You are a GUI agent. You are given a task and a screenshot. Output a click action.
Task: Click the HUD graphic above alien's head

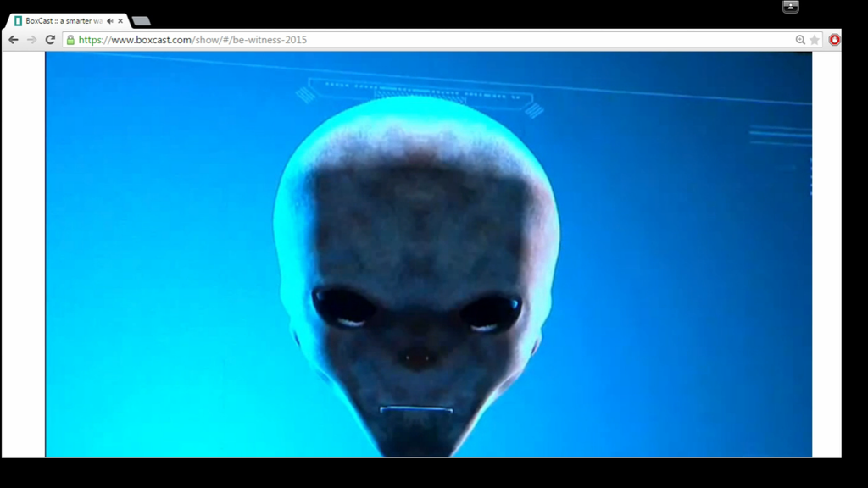(420, 91)
